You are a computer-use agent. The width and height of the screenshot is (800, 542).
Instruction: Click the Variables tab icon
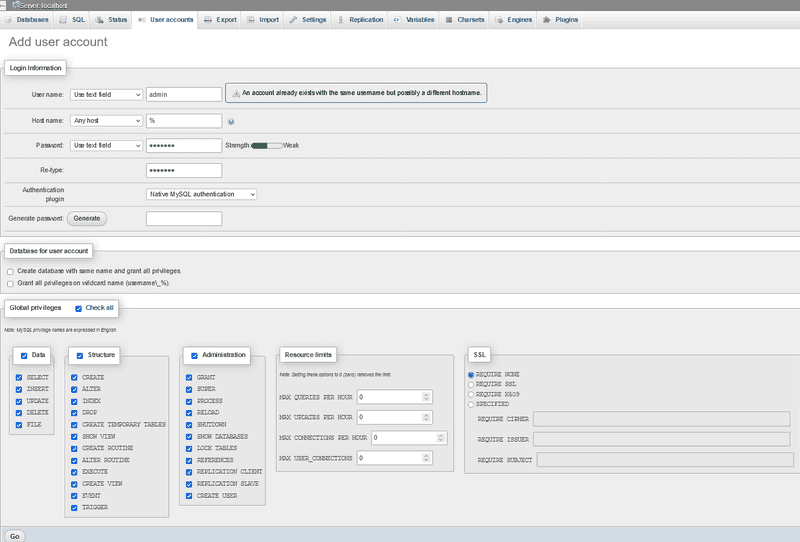[397, 20]
